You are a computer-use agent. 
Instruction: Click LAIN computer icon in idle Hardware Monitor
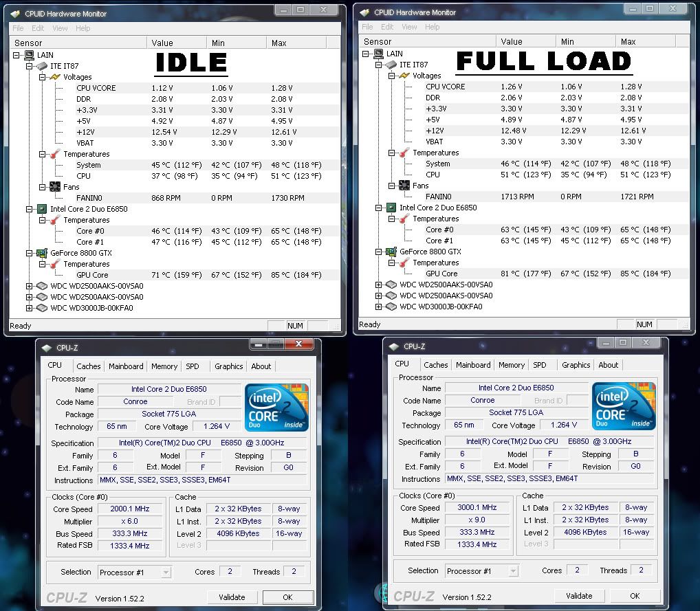coord(30,55)
